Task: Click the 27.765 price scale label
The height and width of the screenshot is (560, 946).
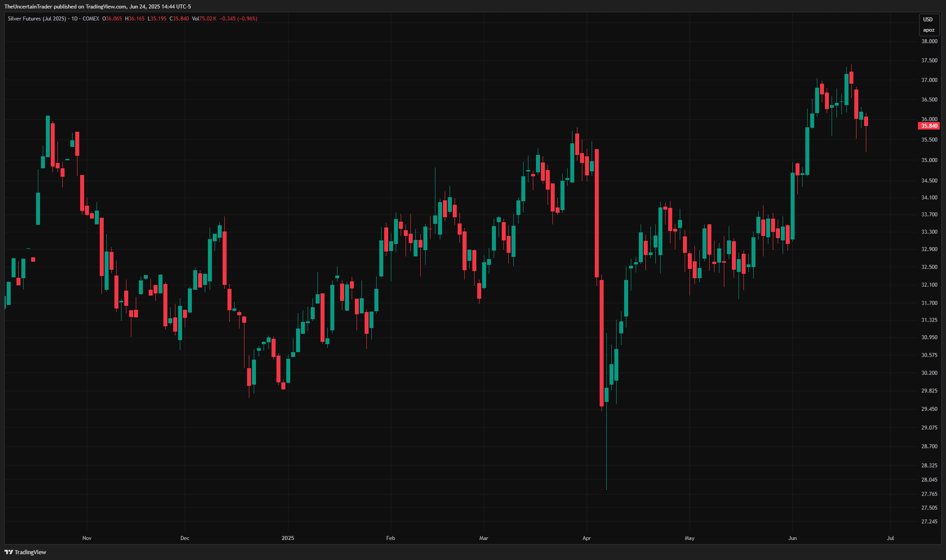Action: pyautogui.click(x=930, y=494)
